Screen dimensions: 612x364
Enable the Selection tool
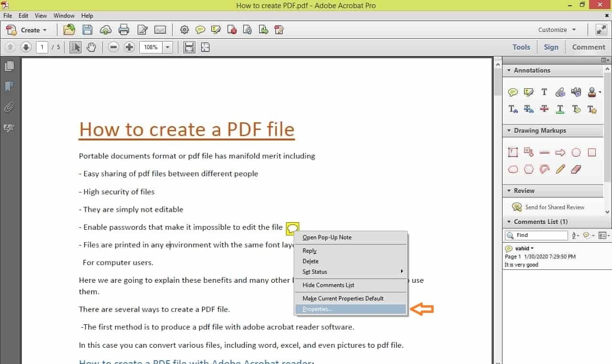[75, 47]
